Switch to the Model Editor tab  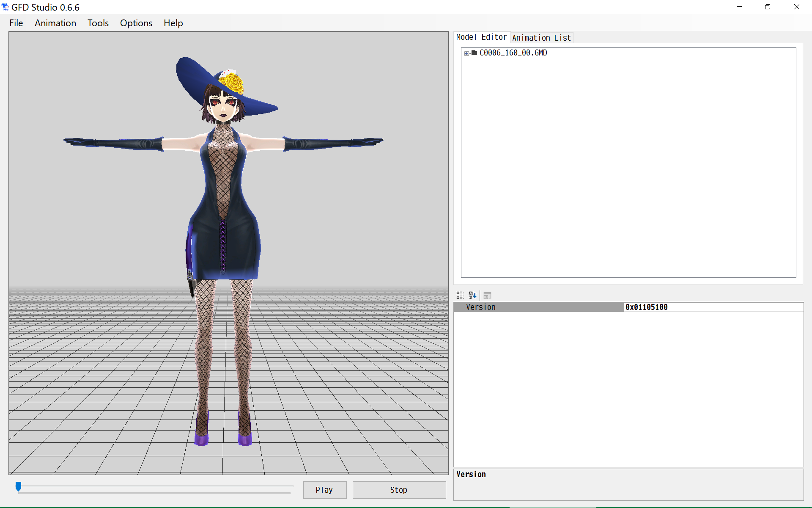[481, 37]
